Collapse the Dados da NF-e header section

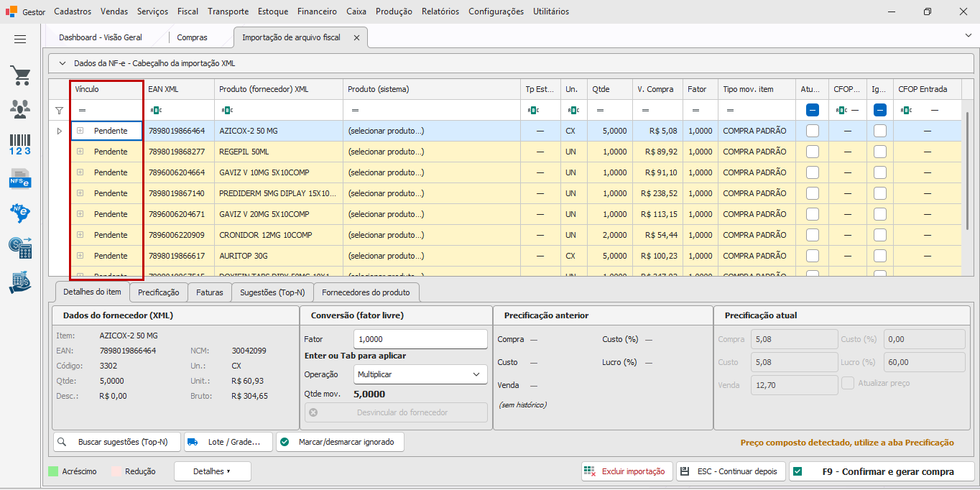62,63
